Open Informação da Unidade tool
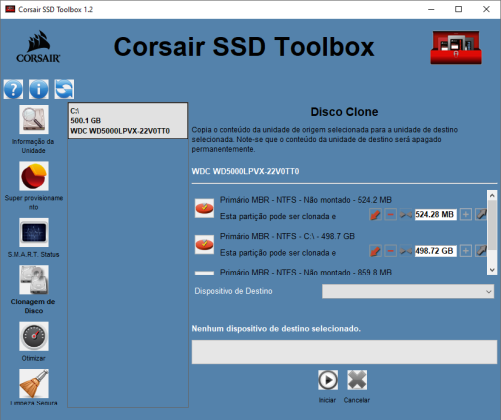501x420 pixels. pyautogui.click(x=34, y=119)
